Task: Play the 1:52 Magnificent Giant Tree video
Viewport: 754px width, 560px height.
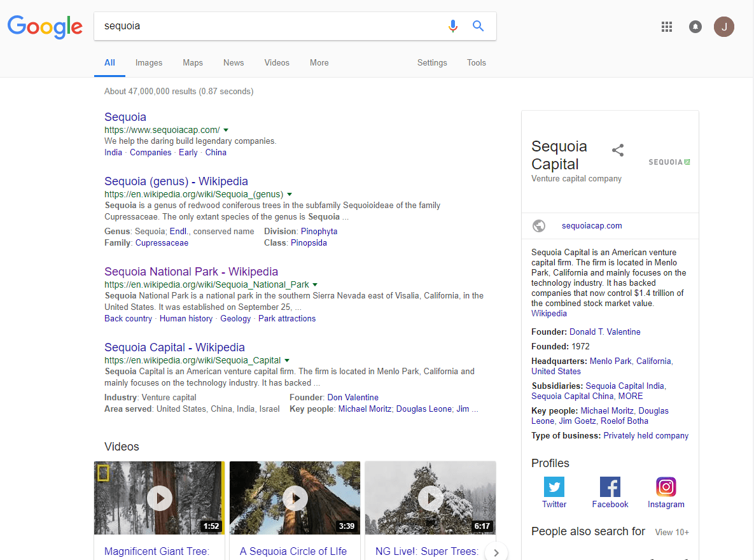Action: [x=160, y=498]
